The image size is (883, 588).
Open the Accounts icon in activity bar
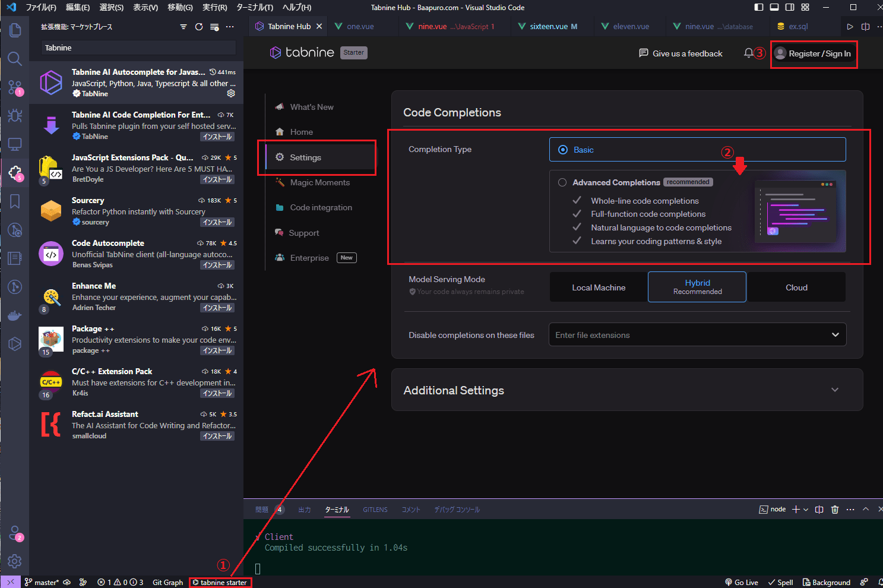tap(15, 533)
